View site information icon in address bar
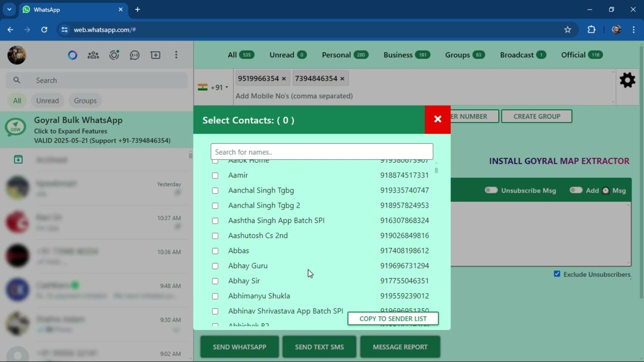 click(x=64, y=30)
